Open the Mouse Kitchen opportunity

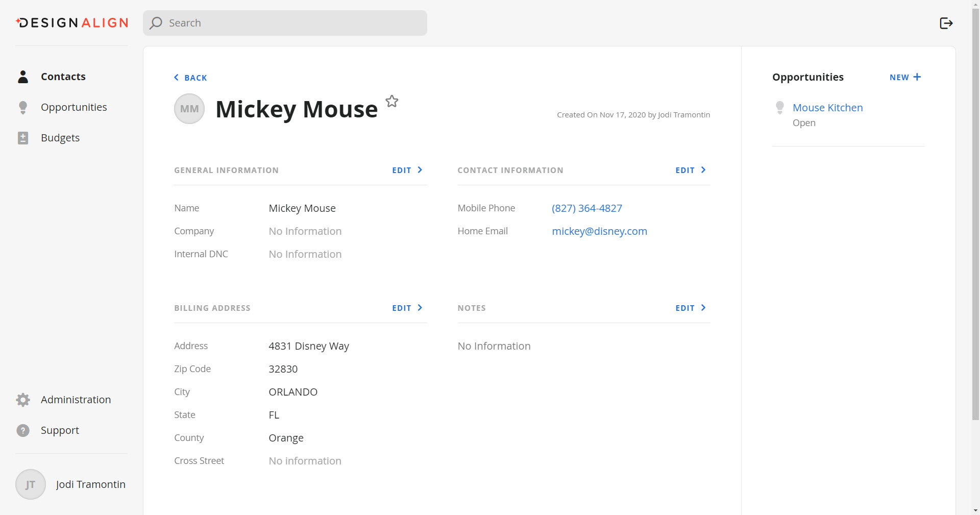[x=828, y=108]
